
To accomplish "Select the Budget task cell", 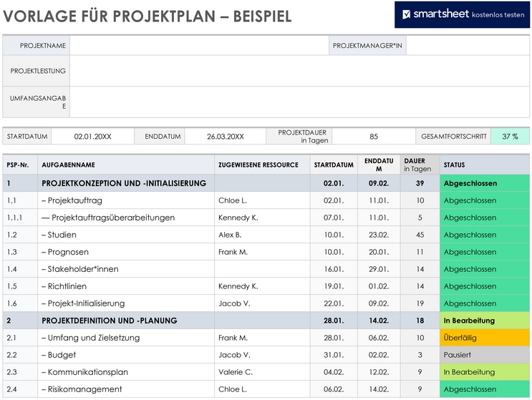I will pyautogui.click(x=126, y=355).
